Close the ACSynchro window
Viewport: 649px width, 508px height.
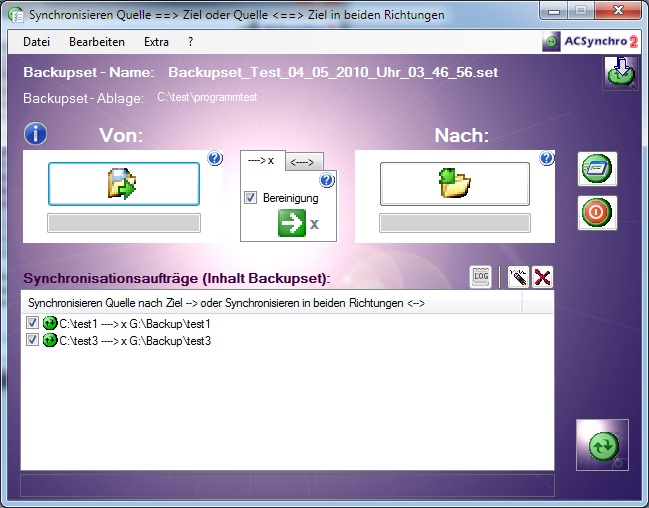(x=618, y=10)
